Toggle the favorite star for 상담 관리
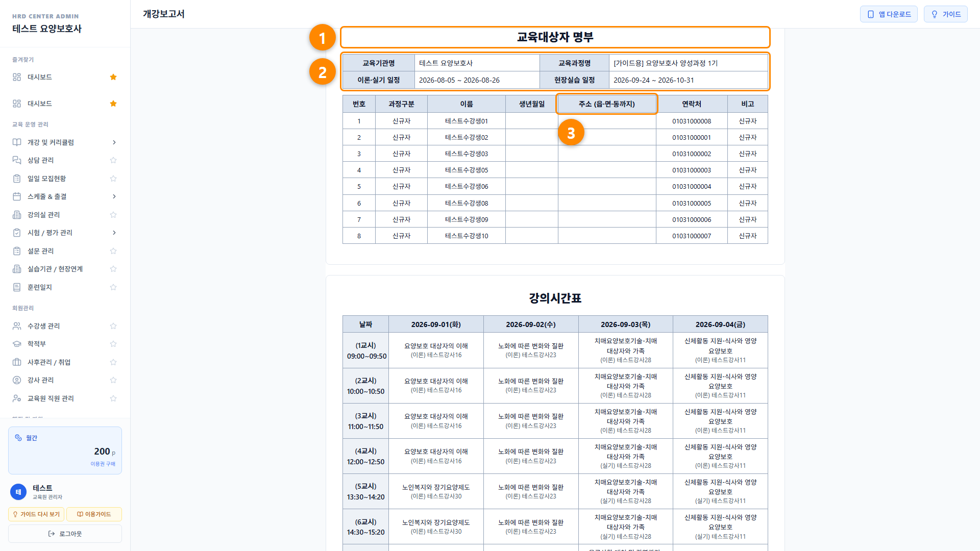The image size is (980, 551). [113, 160]
